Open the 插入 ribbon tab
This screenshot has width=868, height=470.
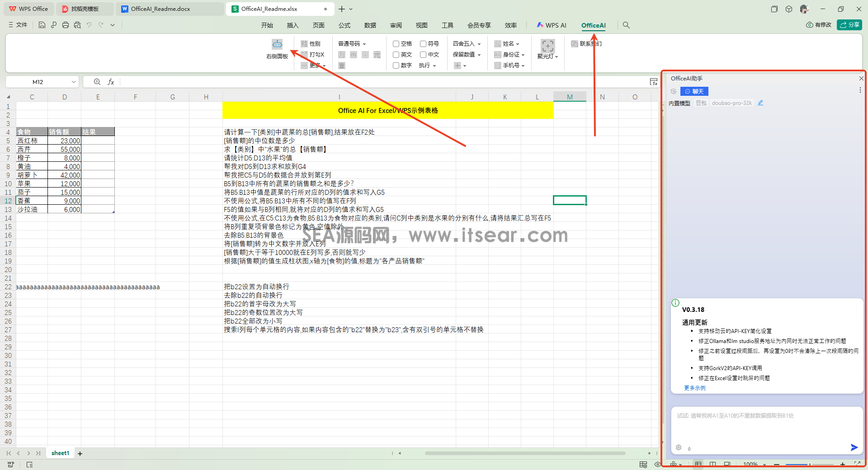(293, 25)
